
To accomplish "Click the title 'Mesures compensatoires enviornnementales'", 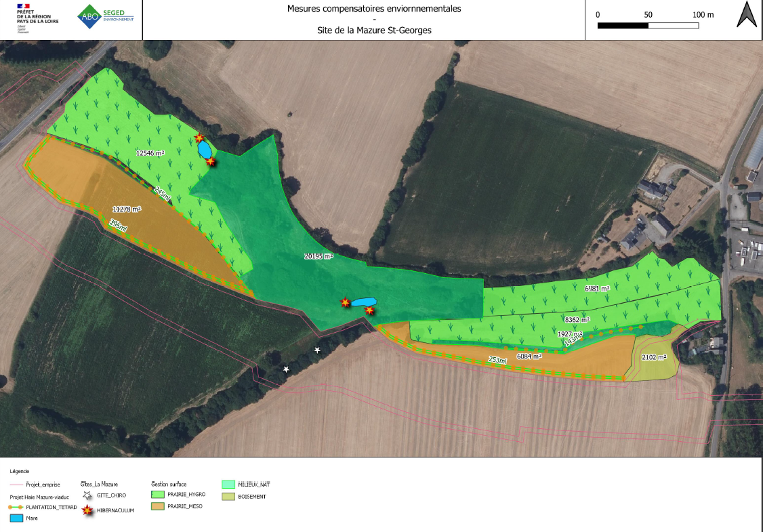I will click(373, 9).
